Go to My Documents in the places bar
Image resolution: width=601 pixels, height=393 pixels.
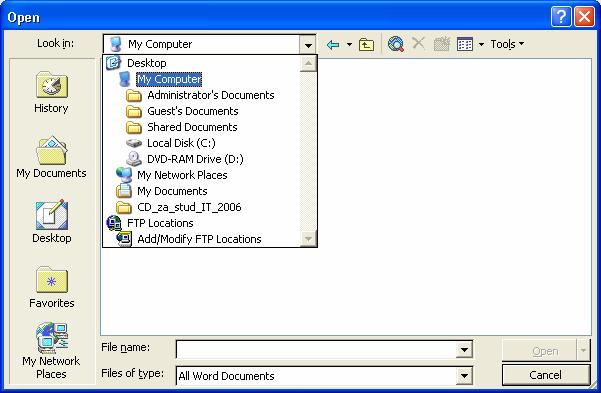coord(51,157)
